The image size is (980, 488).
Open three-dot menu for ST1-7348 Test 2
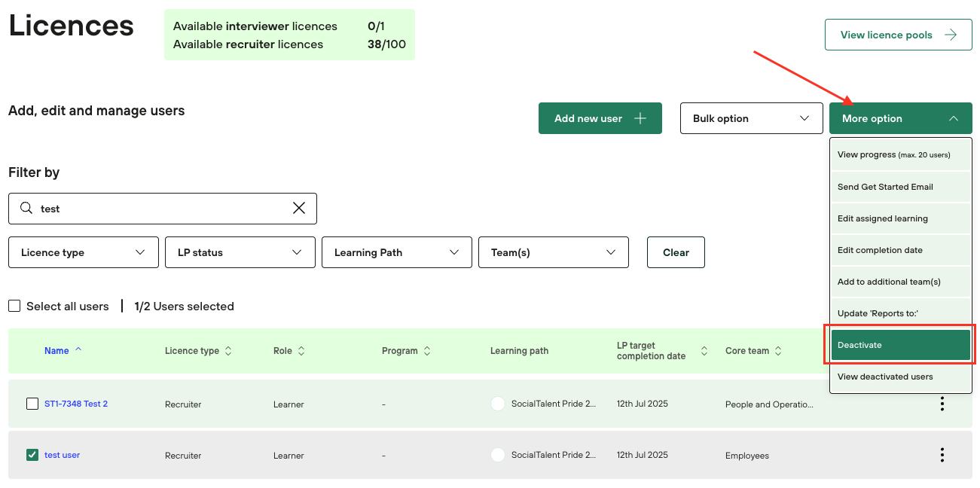tap(942, 404)
